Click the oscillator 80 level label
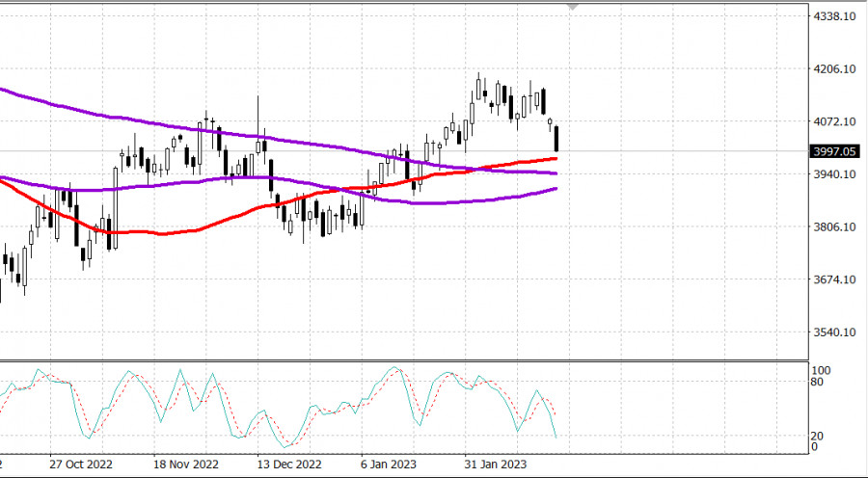Image resolution: width=868 pixels, height=478 pixels. [x=817, y=382]
